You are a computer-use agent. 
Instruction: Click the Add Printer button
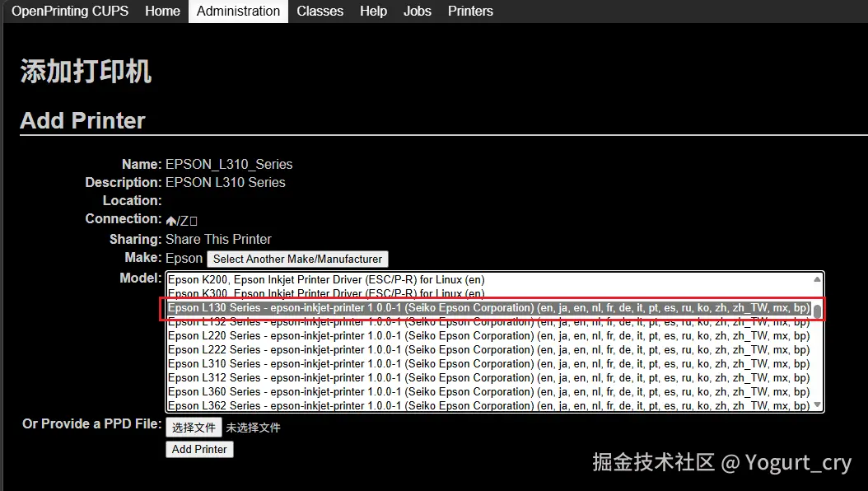199,450
